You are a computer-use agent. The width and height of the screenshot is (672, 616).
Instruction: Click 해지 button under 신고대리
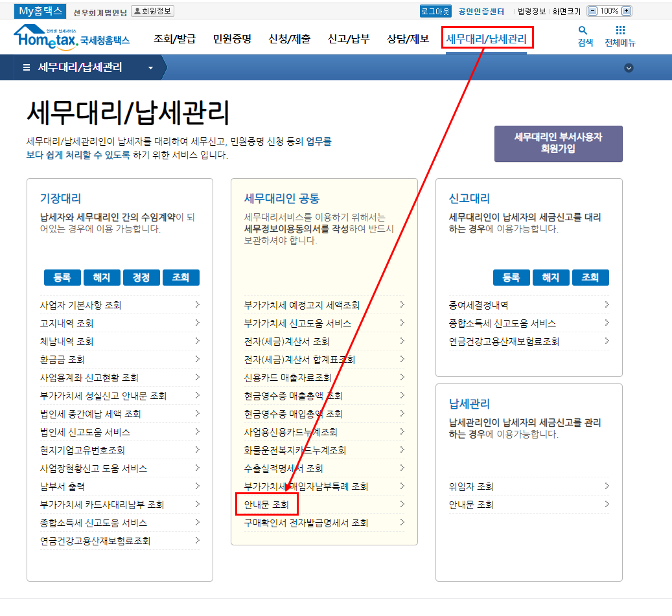(x=551, y=278)
